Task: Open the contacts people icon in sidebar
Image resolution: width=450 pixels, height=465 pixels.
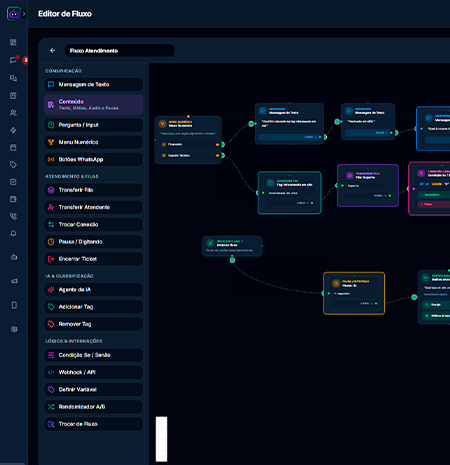Action: tap(13, 113)
